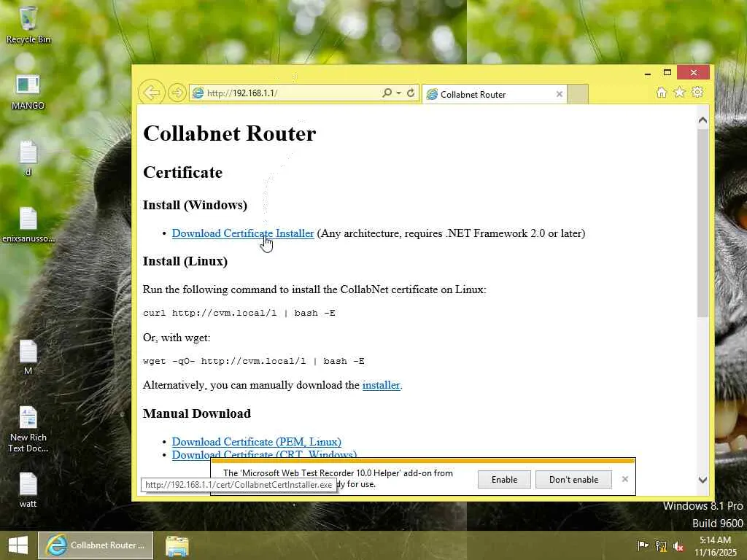Open the Favorites star icon
This screenshot has height=560, width=747.
[679, 93]
